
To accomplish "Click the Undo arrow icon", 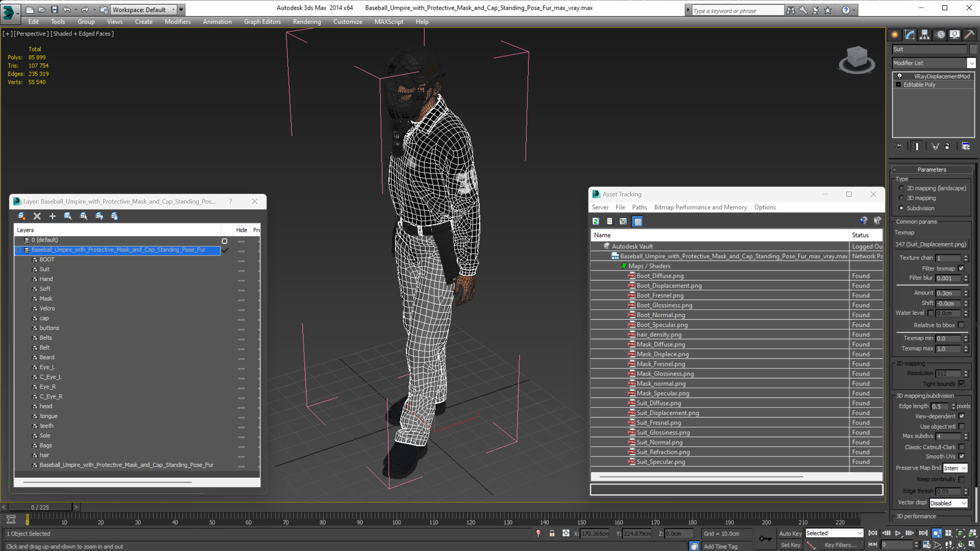I will pos(67,10).
